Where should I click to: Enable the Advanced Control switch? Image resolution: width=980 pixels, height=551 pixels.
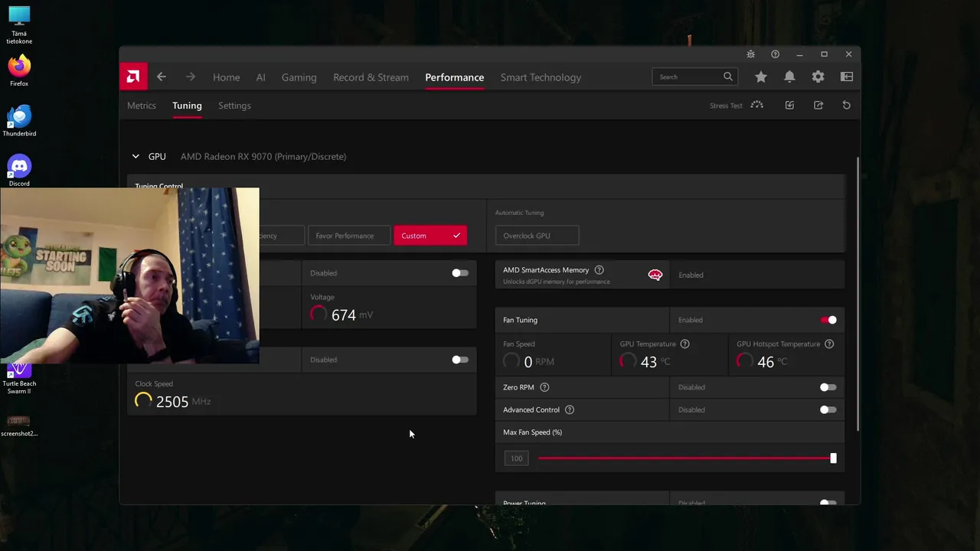828,410
